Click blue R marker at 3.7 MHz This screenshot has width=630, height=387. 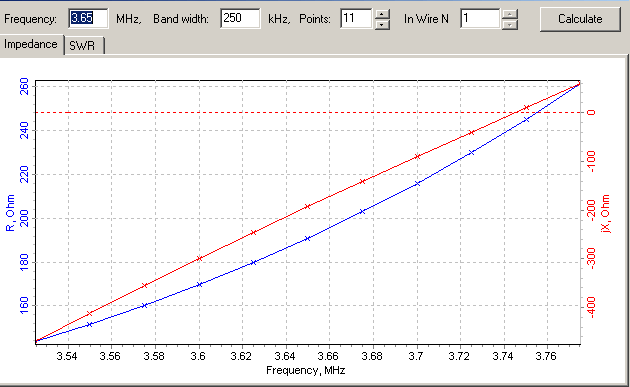(x=417, y=183)
